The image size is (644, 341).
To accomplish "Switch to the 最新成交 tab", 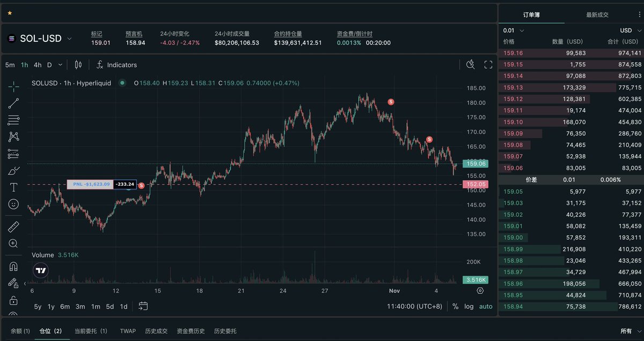I will [597, 15].
